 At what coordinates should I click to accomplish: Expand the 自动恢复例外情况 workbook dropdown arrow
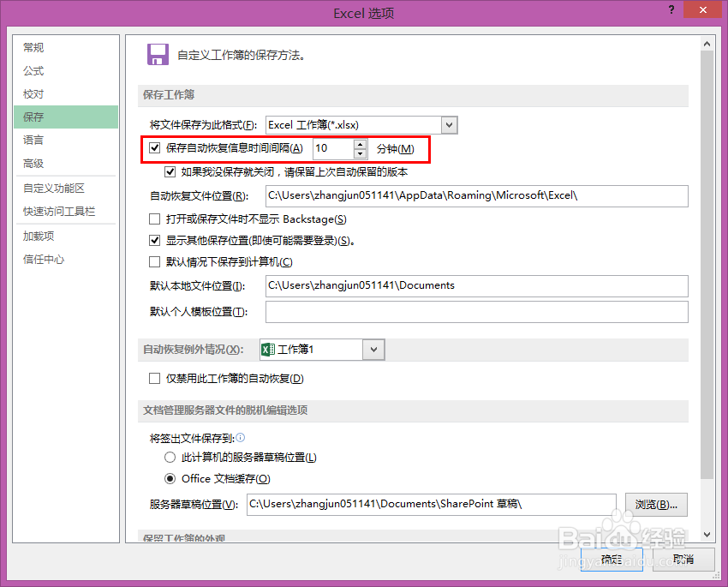[x=373, y=350]
